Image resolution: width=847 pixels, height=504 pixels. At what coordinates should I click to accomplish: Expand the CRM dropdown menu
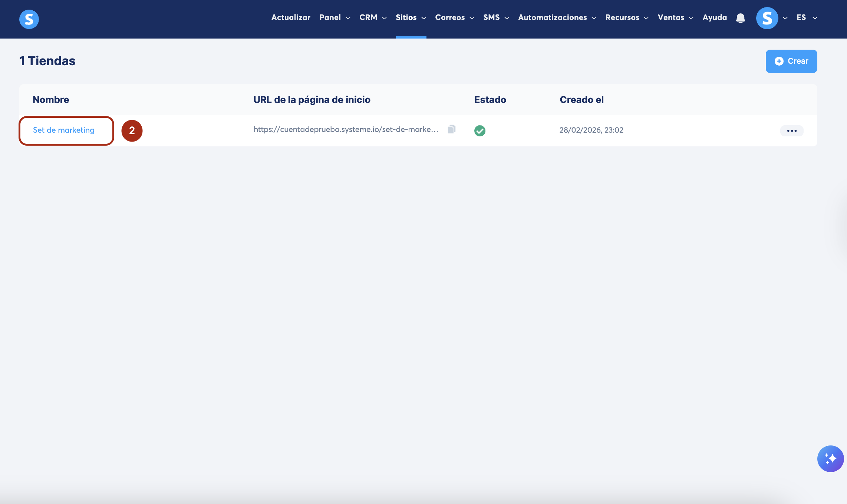pos(373,17)
